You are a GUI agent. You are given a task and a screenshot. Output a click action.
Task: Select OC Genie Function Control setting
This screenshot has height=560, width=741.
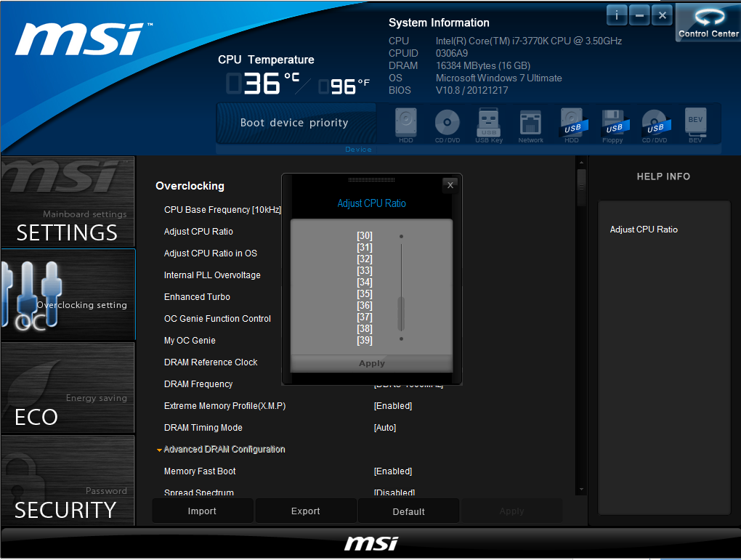pos(217,319)
